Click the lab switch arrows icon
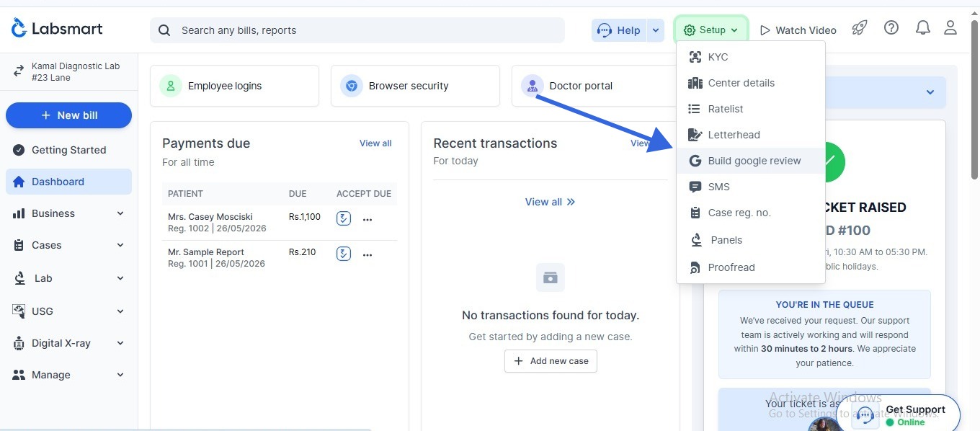The width and height of the screenshot is (980, 431). pyautogui.click(x=19, y=71)
